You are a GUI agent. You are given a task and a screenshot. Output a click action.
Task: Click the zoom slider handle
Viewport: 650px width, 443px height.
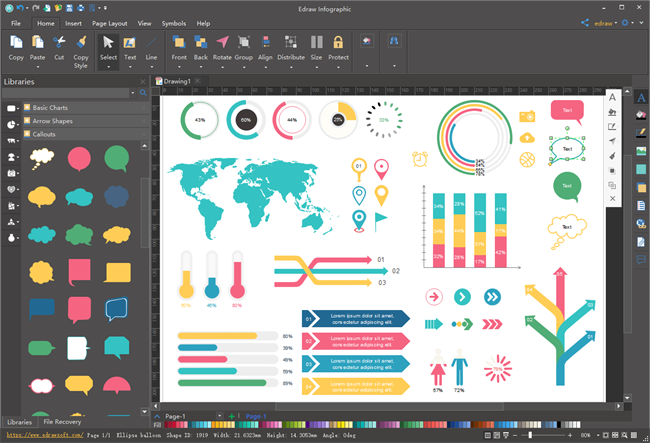tap(530, 435)
